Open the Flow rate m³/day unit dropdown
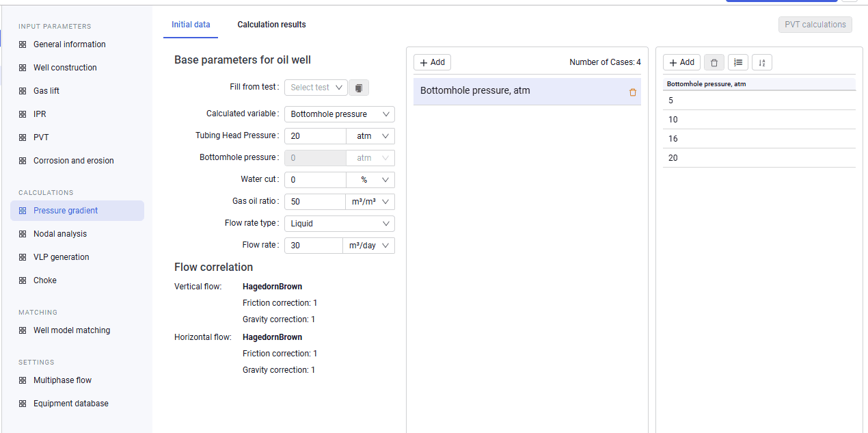 pyautogui.click(x=368, y=246)
